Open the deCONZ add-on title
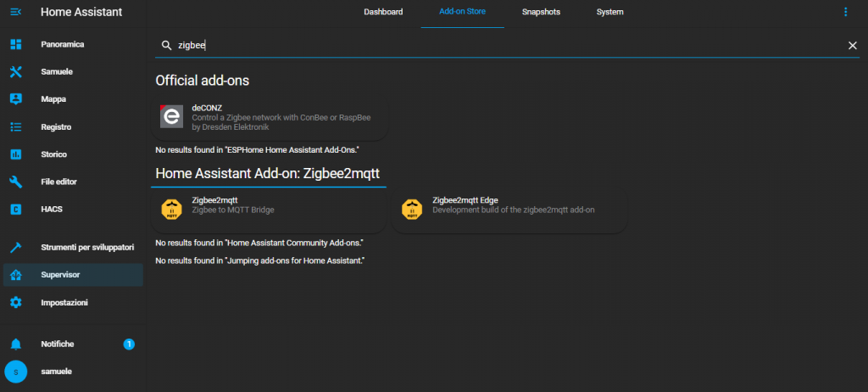 (x=207, y=108)
